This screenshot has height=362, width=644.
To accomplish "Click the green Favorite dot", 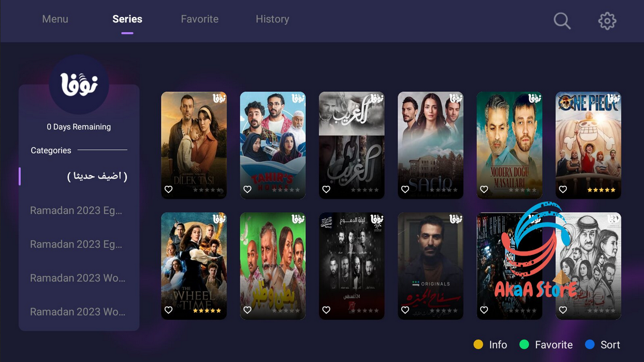I will click(x=524, y=345).
